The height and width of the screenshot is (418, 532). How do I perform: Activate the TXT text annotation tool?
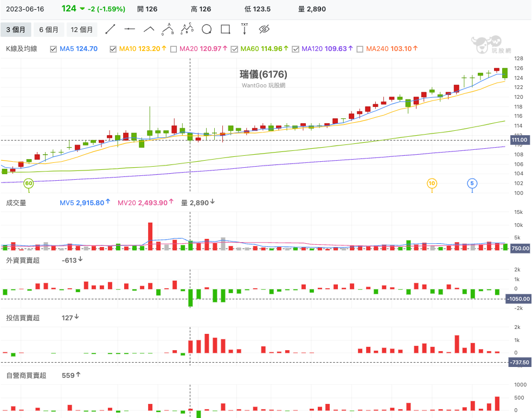[x=244, y=29]
